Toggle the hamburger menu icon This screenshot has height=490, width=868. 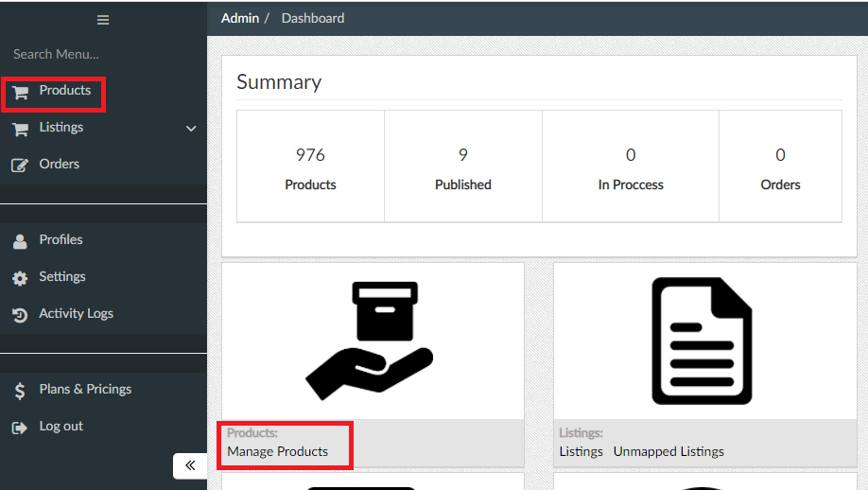tap(103, 20)
